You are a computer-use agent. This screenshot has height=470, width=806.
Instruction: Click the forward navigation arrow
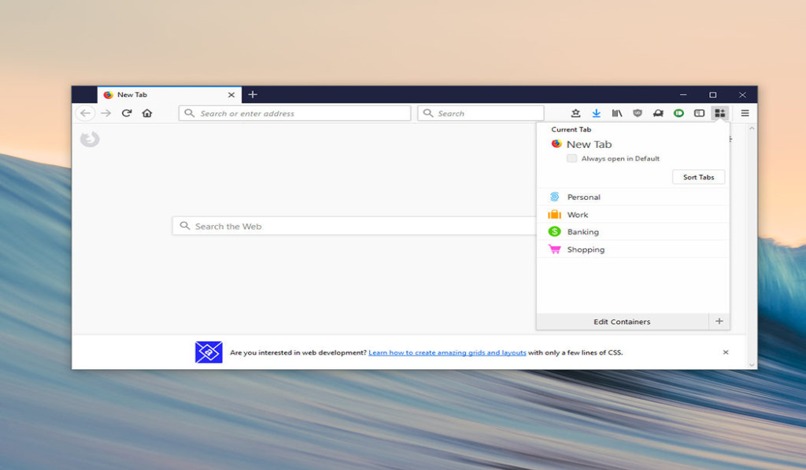tap(106, 113)
